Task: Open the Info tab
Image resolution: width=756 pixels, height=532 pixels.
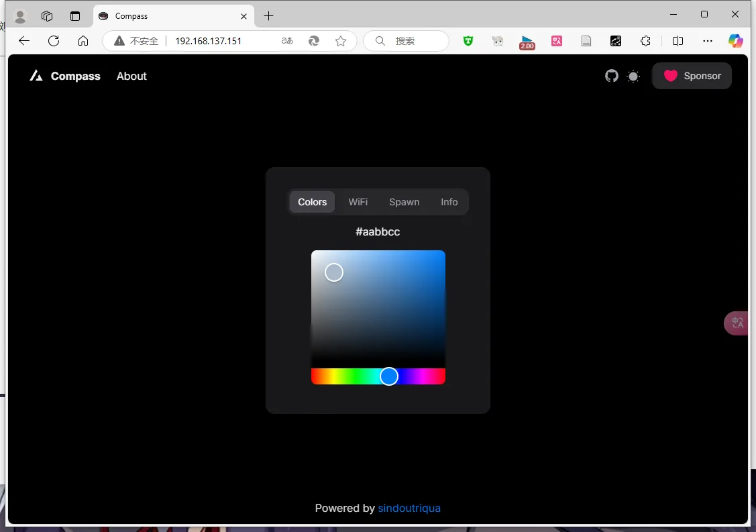Action: [x=449, y=202]
